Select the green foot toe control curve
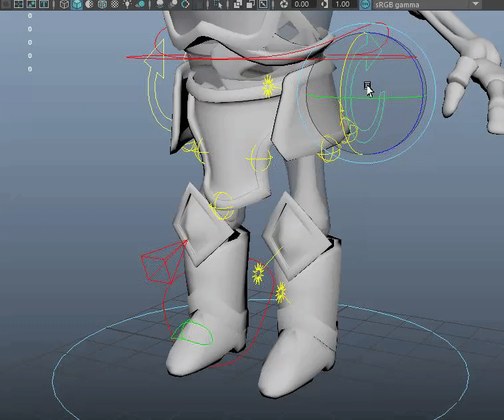Viewport: 504px width, 420px height. pyautogui.click(x=192, y=333)
